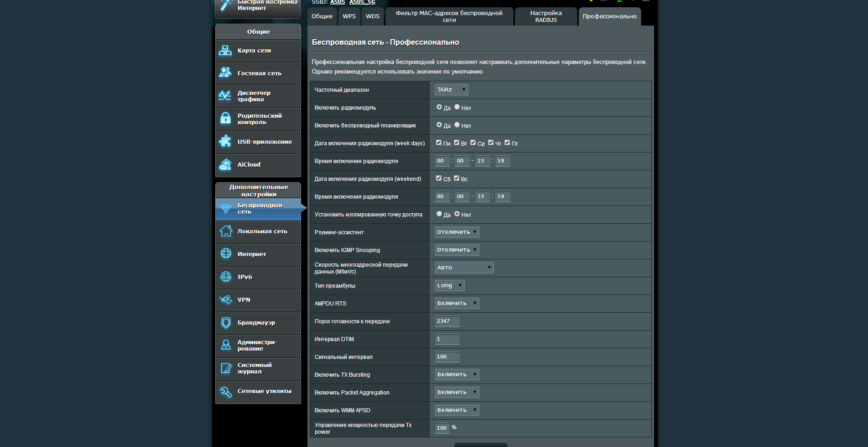This screenshot has height=447, width=868.
Task: Open the Administration (Администрирование) icon
Action: click(x=226, y=345)
